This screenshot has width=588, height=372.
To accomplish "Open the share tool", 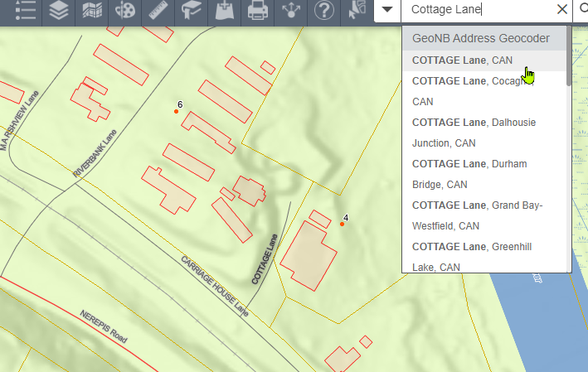I will (x=291, y=11).
